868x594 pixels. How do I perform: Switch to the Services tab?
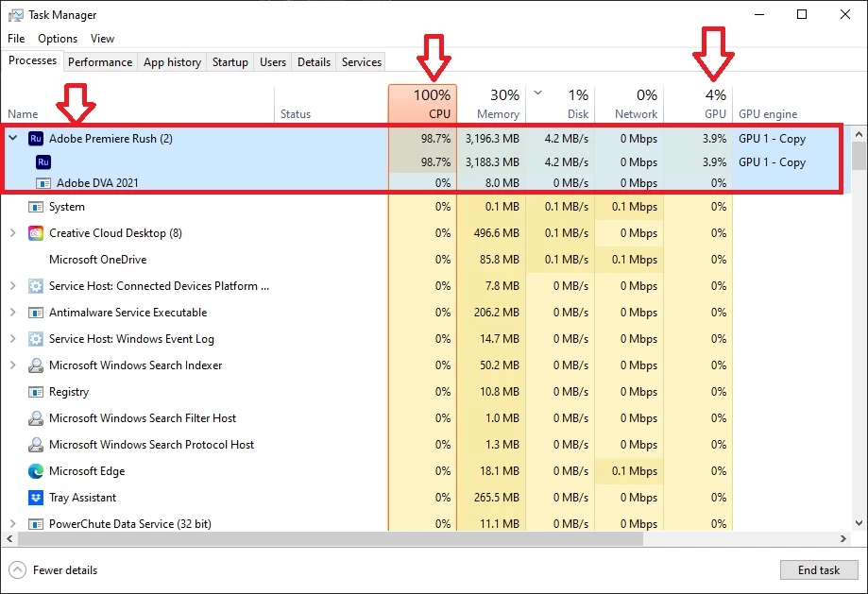coord(362,62)
